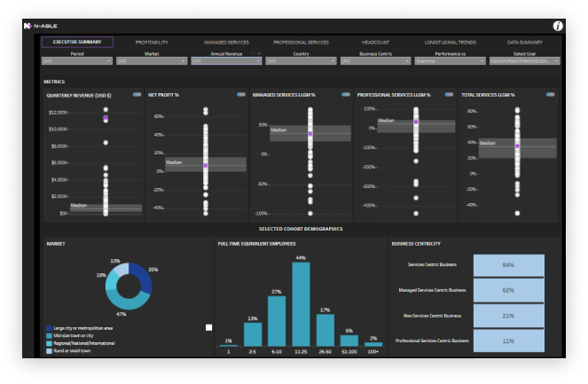Click the white square icon in Market panel

point(209,327)
